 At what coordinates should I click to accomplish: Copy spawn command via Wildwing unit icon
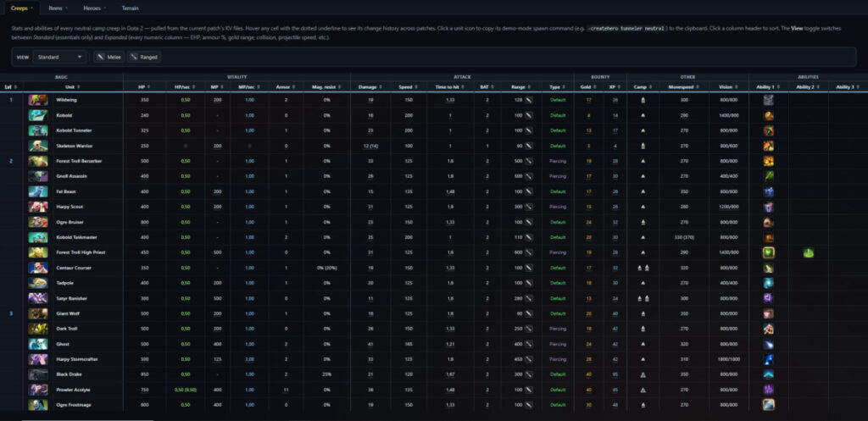pos(38,100)
